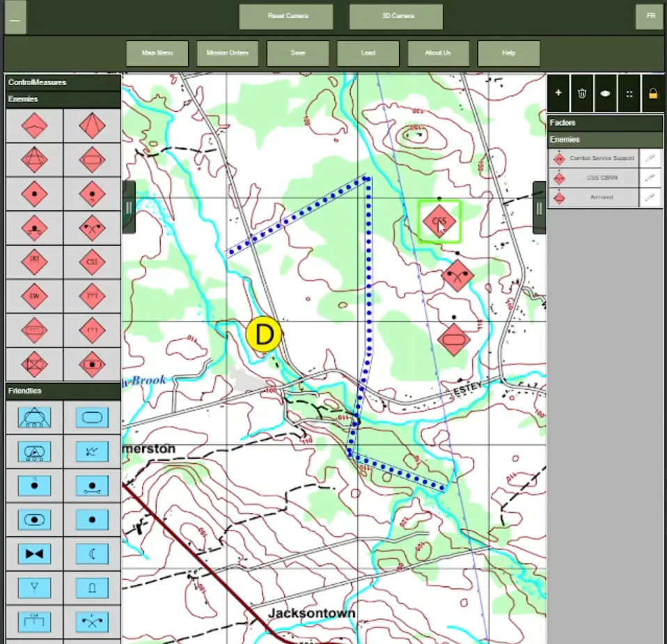Pick the friendly oval-with-dot symbol
The height and width of the screenshot is (644, 667).
click(34, 520)
